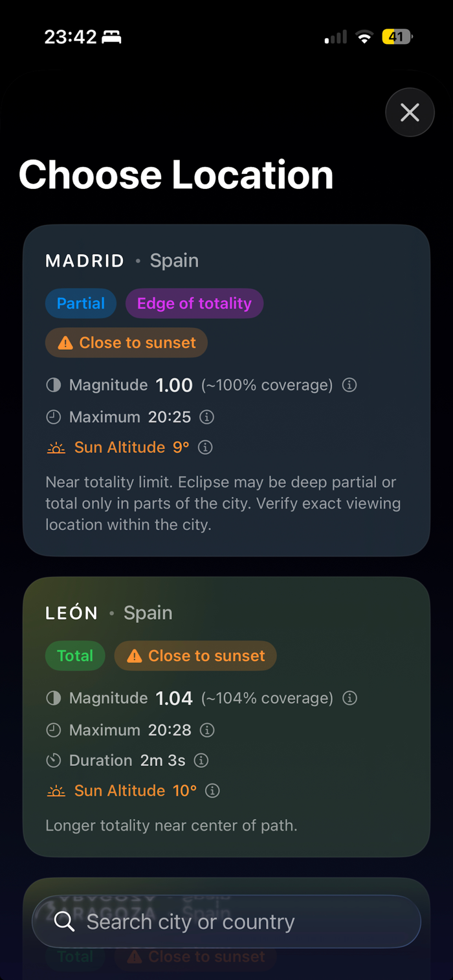Tap info icon beside León duration 2m 3s
Screen dimensions: 453x980
[x=201, y=760]
